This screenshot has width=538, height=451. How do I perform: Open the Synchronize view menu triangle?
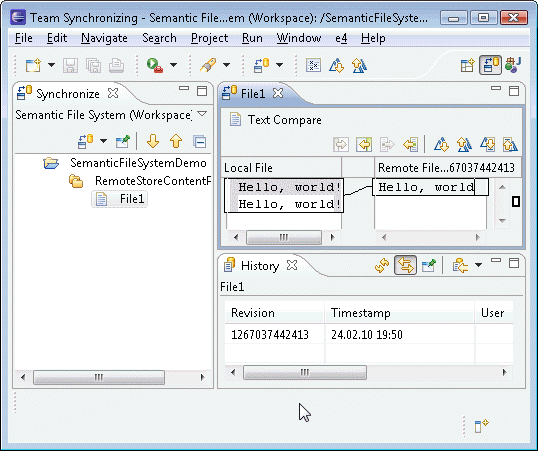[x=202, y=113]
